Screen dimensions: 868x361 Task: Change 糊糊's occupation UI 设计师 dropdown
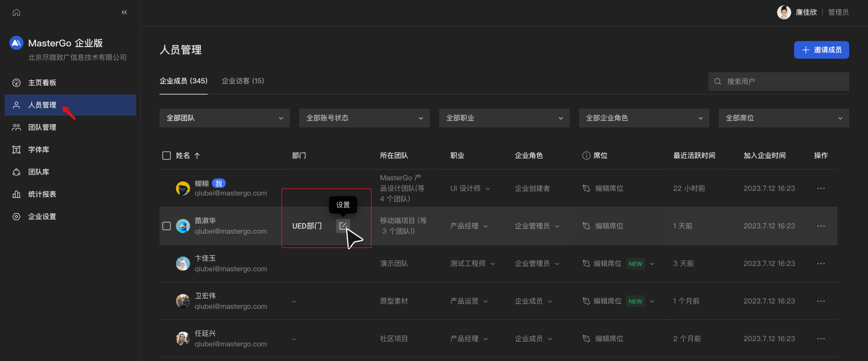[470, 188]
